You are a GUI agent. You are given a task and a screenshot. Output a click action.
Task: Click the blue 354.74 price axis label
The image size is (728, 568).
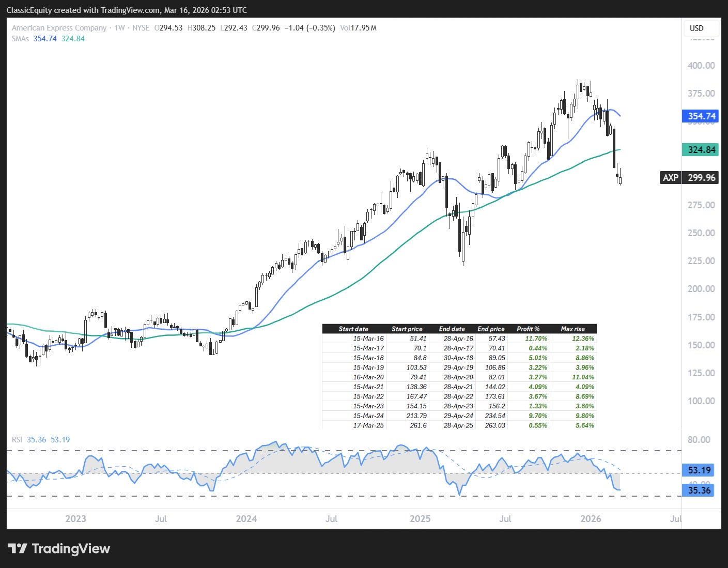(x=701, y=116)
